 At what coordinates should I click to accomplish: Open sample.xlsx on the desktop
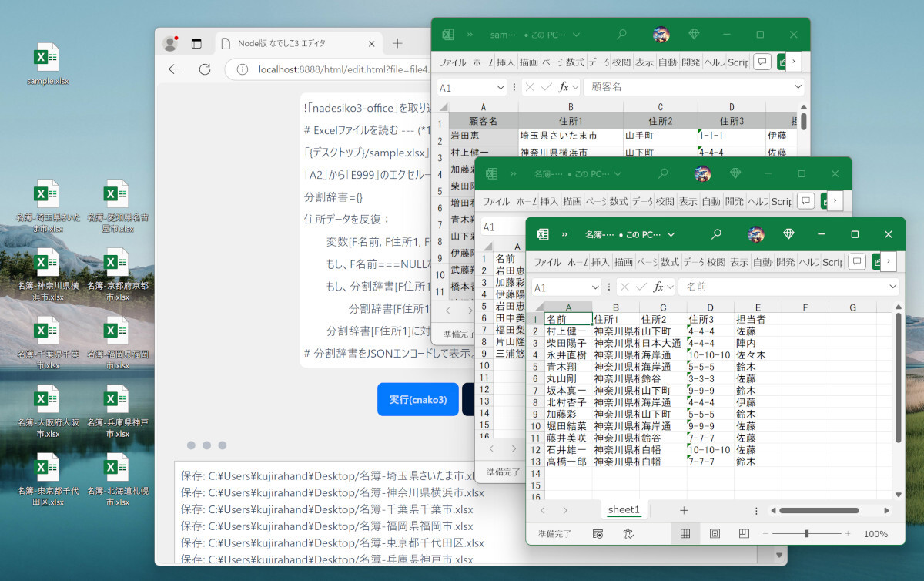point(48,65)
